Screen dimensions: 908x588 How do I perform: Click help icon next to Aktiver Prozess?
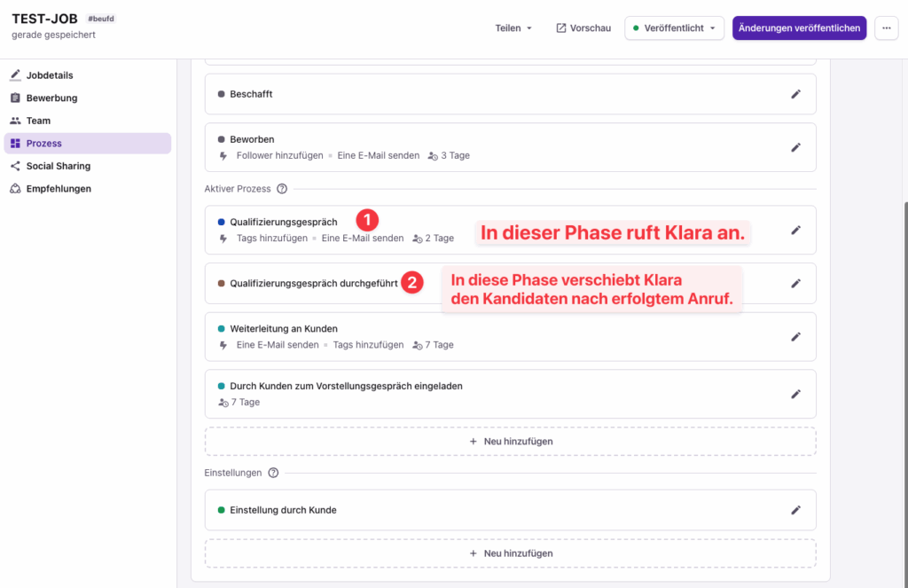click(x=282, y=189)
